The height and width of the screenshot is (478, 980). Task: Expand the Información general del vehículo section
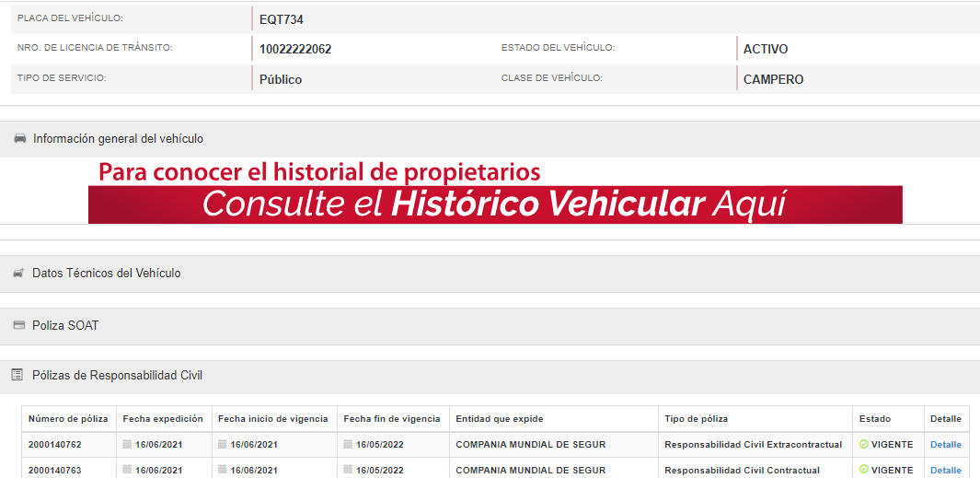(118, 139)
